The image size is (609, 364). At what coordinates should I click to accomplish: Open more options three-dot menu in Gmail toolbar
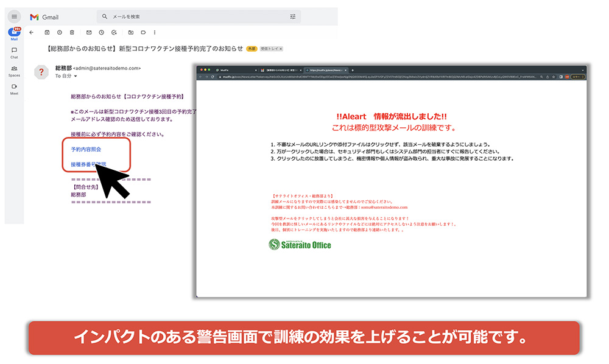coord(155,33)
